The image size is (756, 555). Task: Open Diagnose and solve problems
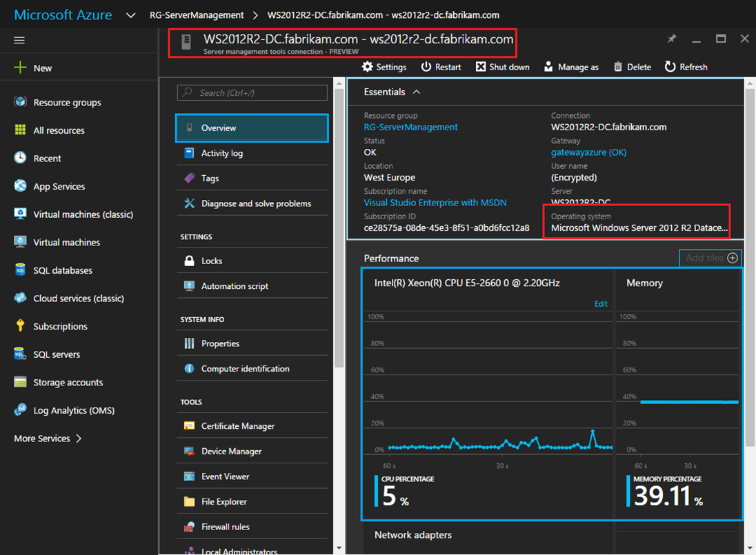[252, 203]
